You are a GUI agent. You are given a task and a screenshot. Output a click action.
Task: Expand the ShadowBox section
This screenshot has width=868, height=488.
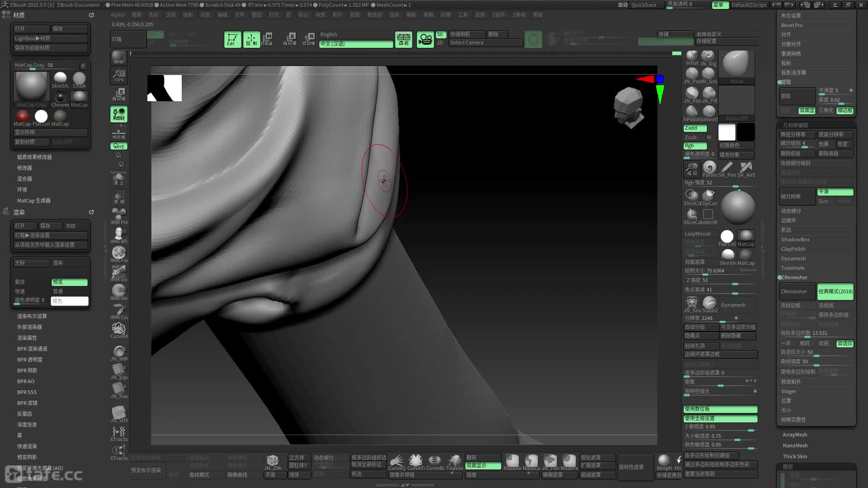(795, 239)
